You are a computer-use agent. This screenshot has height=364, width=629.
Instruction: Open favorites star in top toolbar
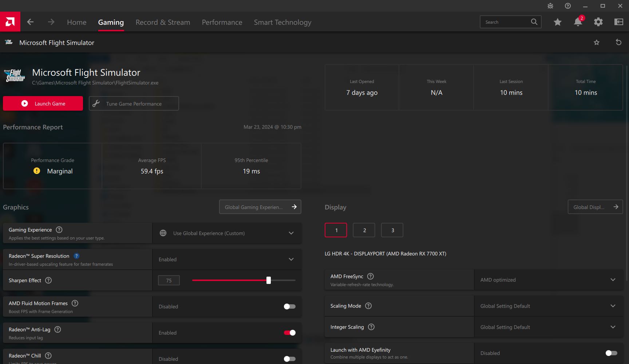point(558,22)
